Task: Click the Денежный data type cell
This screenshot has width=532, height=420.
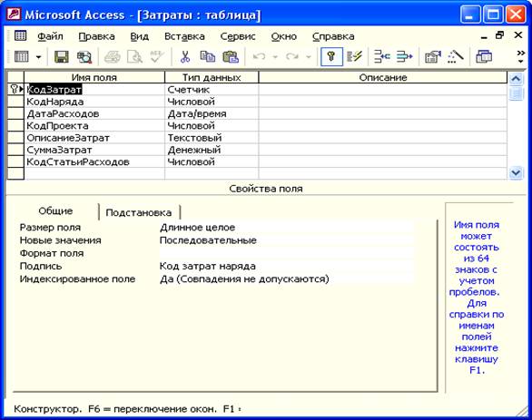Action: click(x=212, y=150)
